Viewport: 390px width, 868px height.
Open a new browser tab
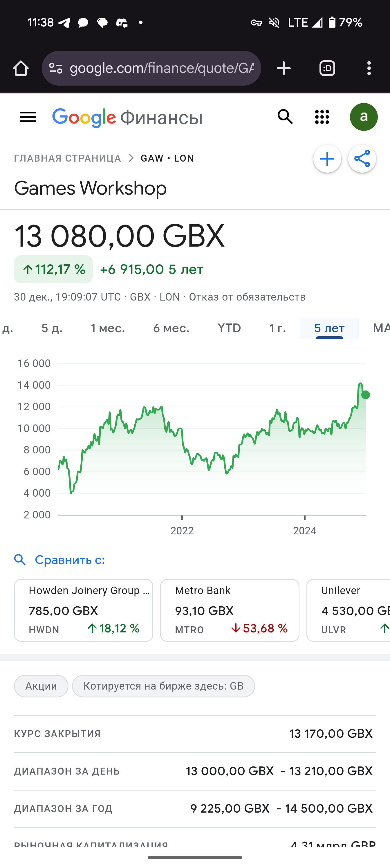coord(284,68)
